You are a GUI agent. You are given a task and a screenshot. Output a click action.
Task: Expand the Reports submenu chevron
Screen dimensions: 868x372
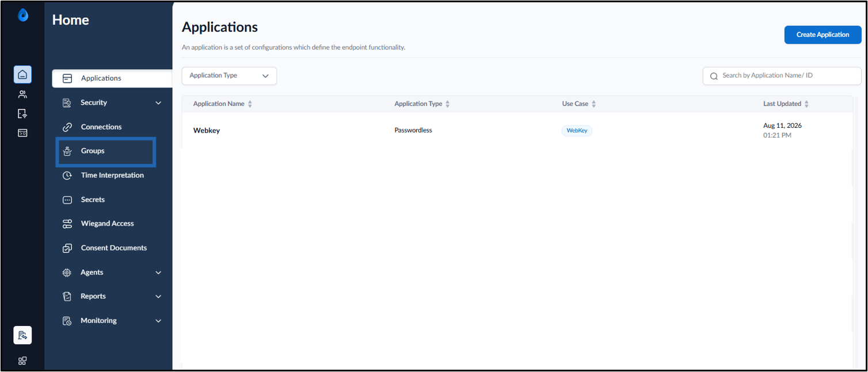[x=158, y=297]
